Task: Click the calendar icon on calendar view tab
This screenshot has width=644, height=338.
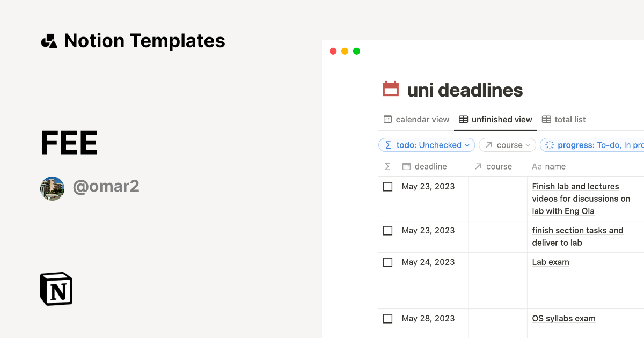Action: (x=387, y=119)
